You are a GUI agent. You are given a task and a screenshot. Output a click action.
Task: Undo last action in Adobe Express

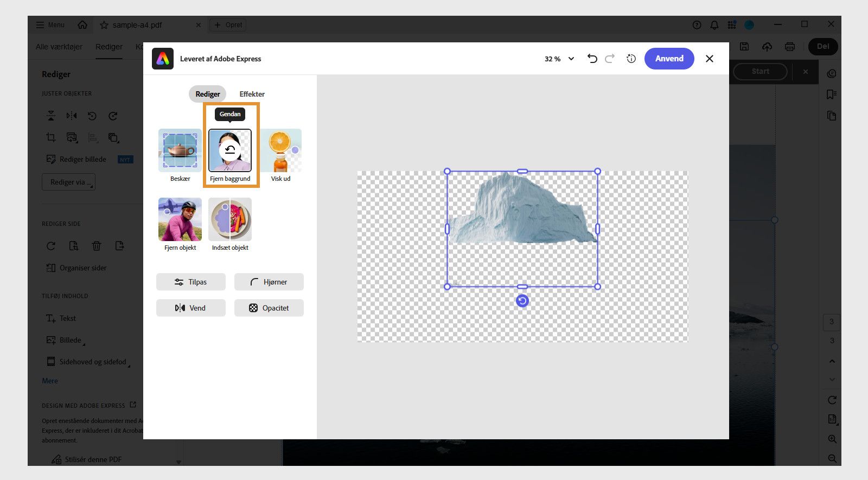[x=592, y=59]
